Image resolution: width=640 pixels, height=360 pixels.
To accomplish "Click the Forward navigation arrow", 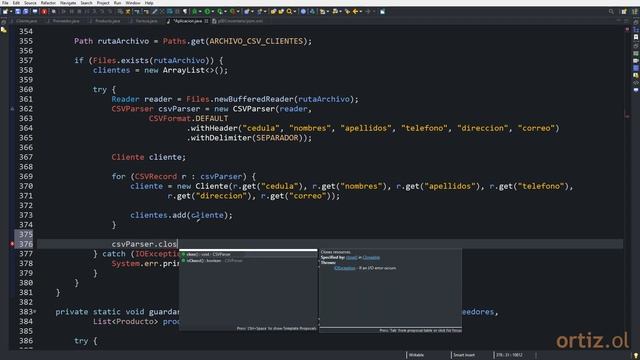I will point(368,11).
